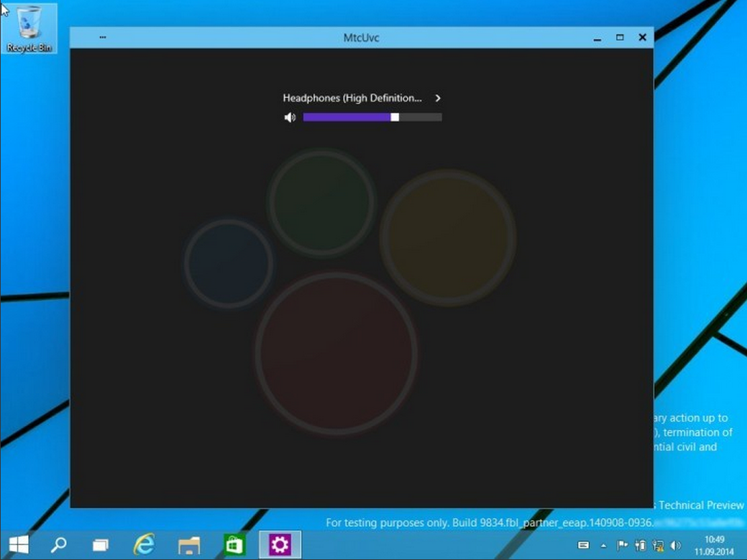The height and width of the screenshot is (560, 747).
Task: Expand the Headphones output device chevron
Action: click(438, 98)
